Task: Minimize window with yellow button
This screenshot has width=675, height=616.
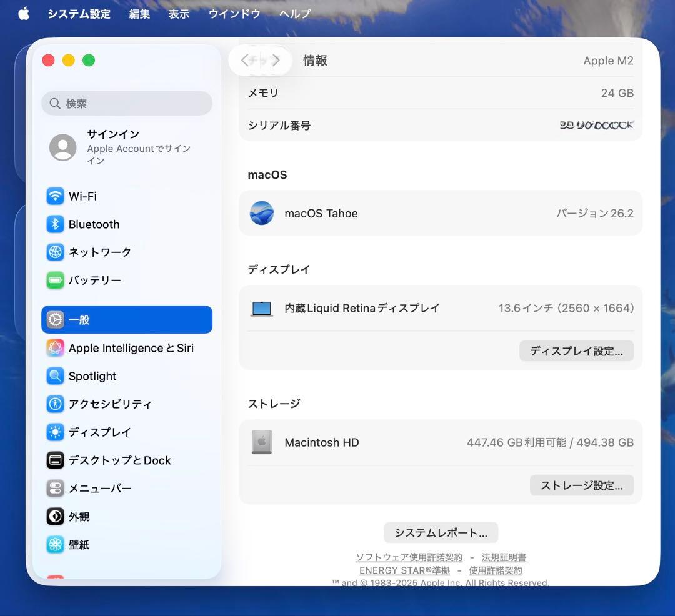Action: (69, 60)
